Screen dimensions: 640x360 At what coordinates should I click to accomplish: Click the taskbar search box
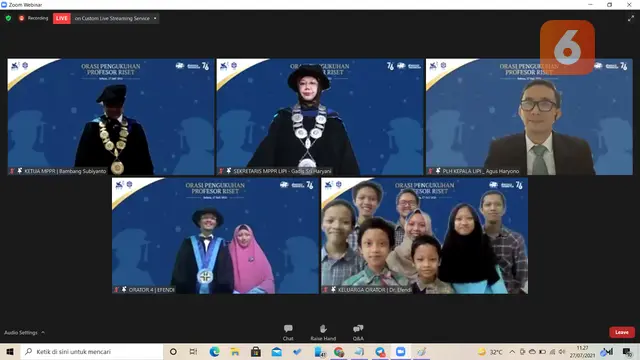(92, 351)
